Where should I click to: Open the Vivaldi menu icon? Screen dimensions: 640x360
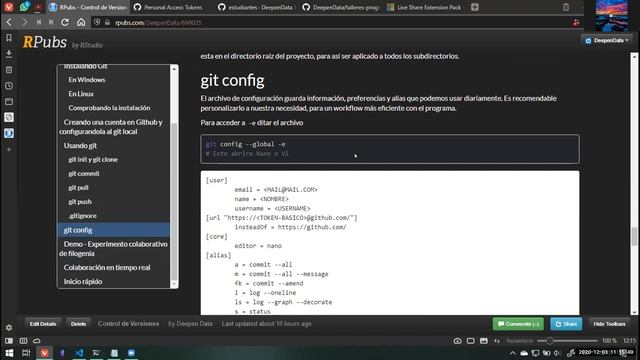[x=9, y=7]
